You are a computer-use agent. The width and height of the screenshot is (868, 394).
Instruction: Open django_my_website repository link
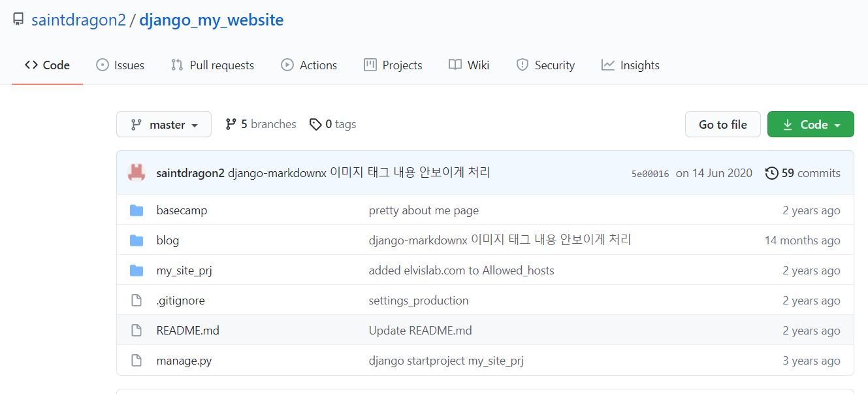pos(212,20)
